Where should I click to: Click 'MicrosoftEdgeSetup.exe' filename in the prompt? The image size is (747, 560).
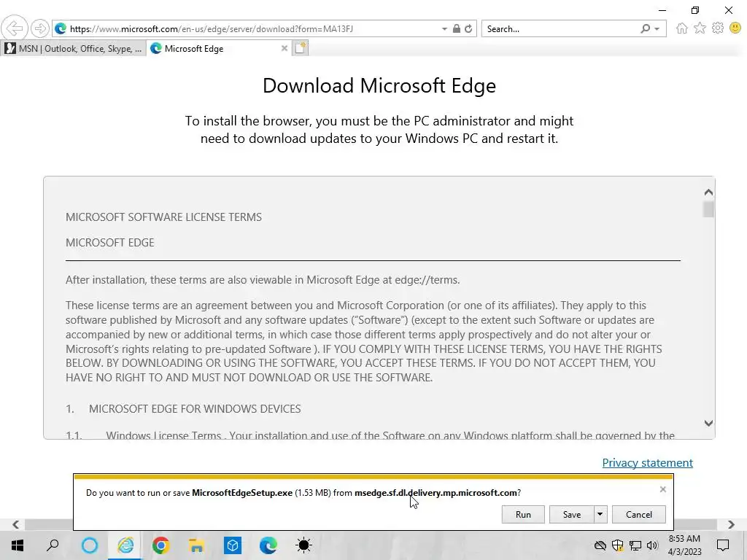tap(242, 493)
